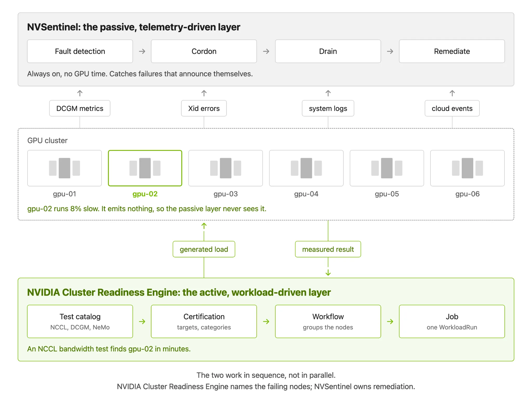Click 'An NCCL bandwidth test finds' sentence
This screenshot has height=417, width=532.
point(109,349)
